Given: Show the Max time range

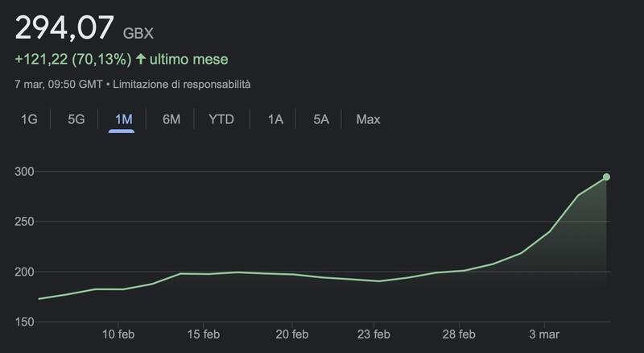Looking at the screenshot, I should click(x=368, y=119).
